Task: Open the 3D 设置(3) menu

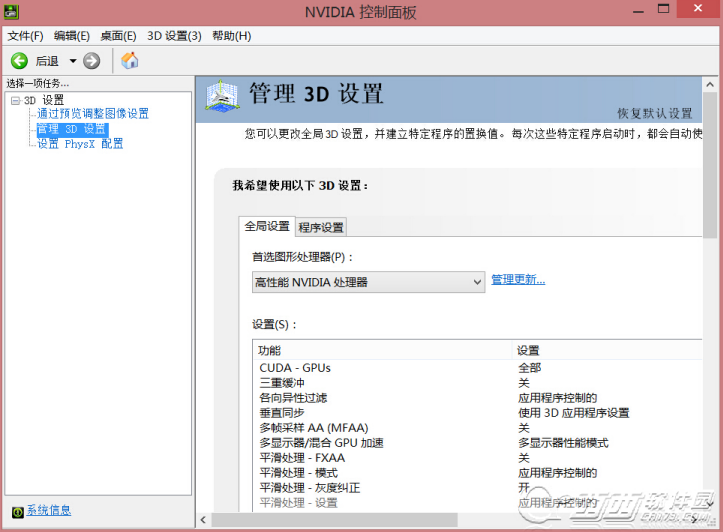Action: pyautogui.click(x=174, y=36)
